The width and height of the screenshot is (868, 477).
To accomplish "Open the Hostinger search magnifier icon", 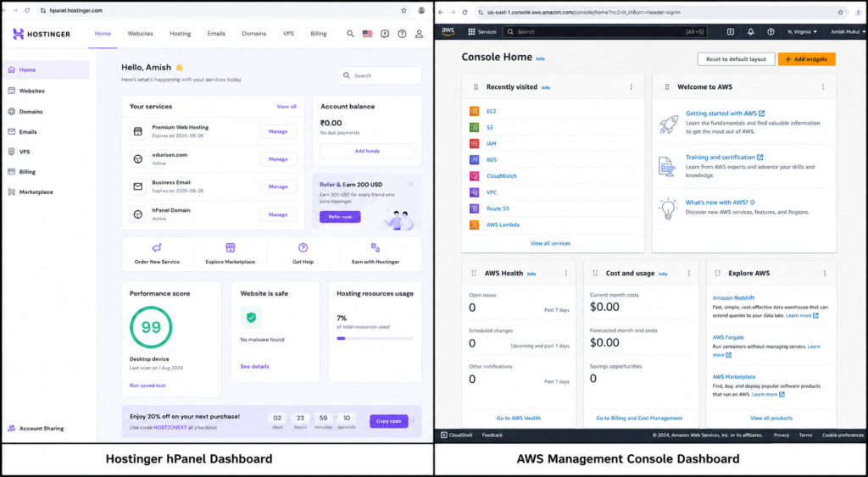I will pyautogui.click(x=350, y=34).
